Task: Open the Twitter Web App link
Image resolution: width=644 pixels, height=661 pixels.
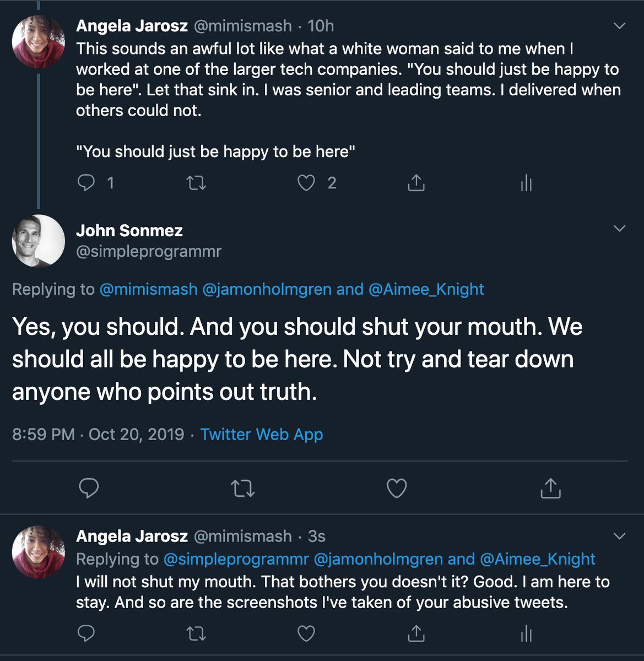Action: [x=262, y=434]
